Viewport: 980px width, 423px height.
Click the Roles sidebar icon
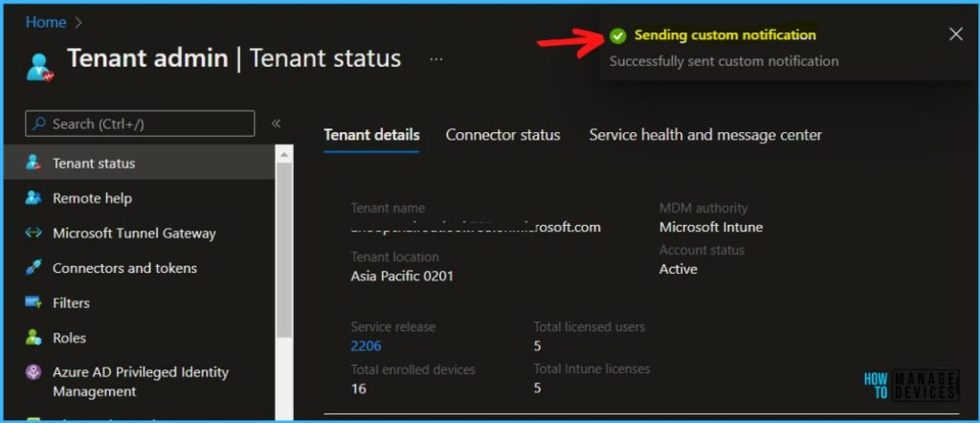point(33,338)
